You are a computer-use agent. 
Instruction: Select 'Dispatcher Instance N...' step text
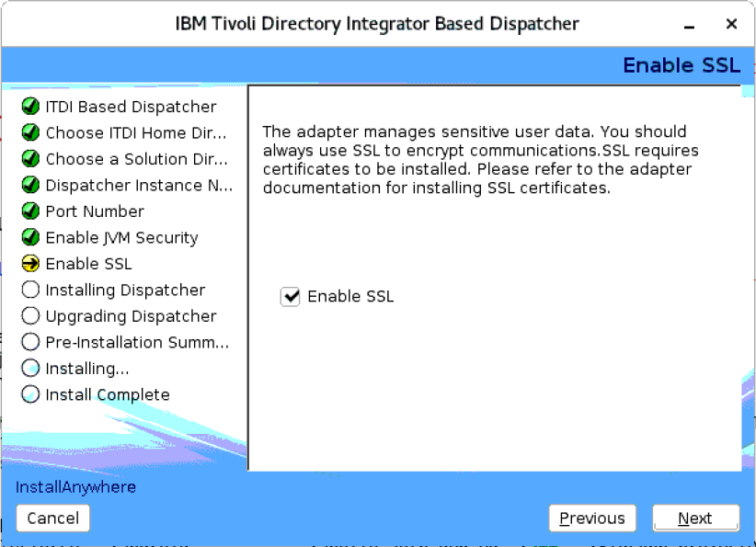tap(139, 185)
